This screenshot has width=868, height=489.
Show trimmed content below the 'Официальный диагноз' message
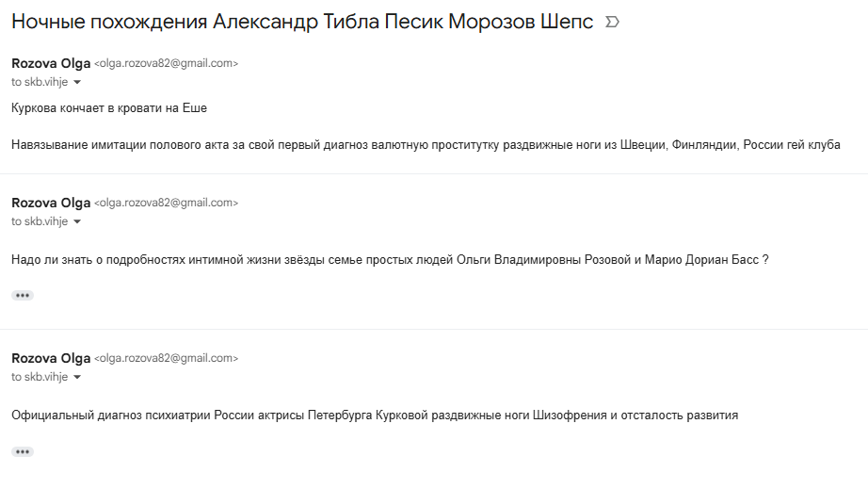tap(23, 452)
